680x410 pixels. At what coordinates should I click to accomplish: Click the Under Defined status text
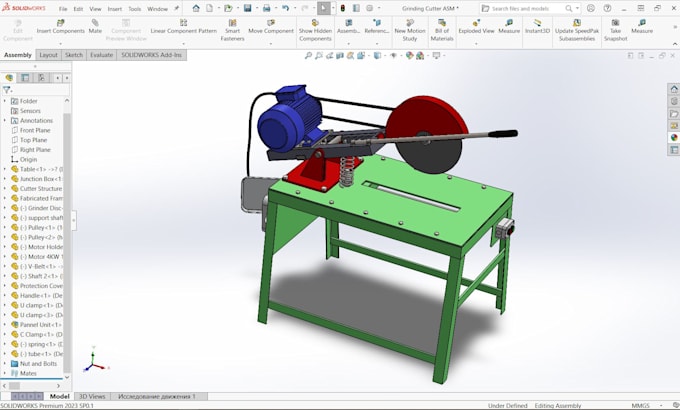pyautogui.click(x=507, y=406)
